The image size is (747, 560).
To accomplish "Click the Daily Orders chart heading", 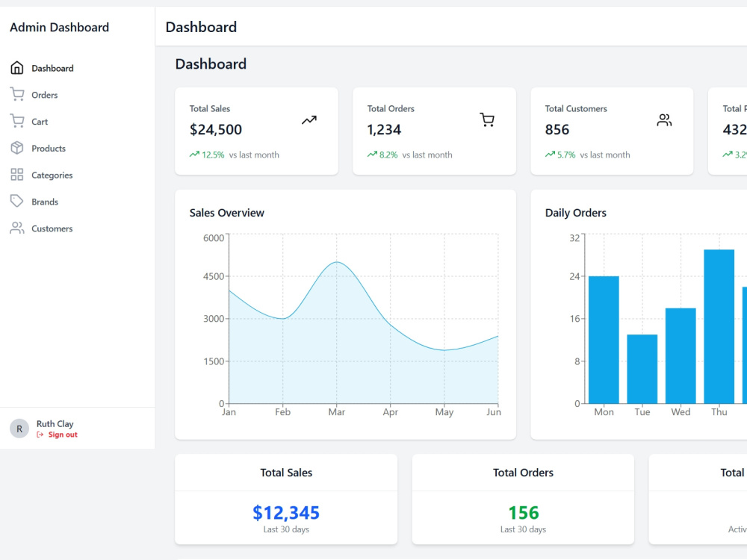I will tap(575, 213).
